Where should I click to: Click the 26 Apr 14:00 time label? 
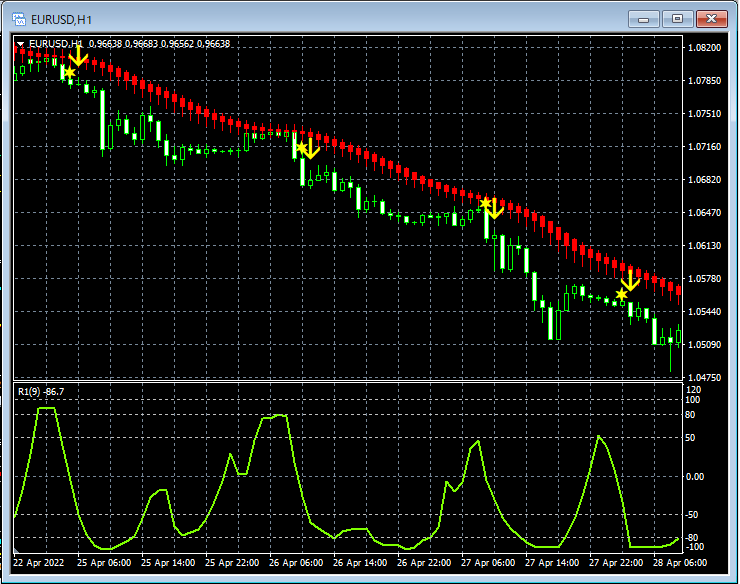360,563
